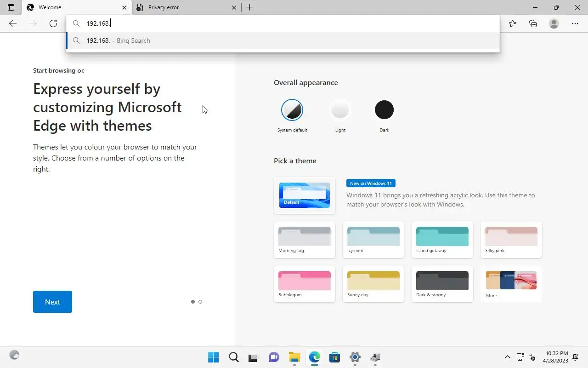Open File Explorer from taskbar
The height and width of the screenshot is (368, 588).
pyautogui.click(x=294, y=357)
